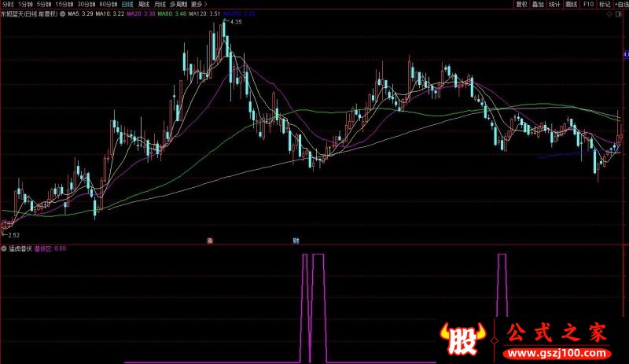
Task: Add stock via +自选 button
Action: click(621, 5)
